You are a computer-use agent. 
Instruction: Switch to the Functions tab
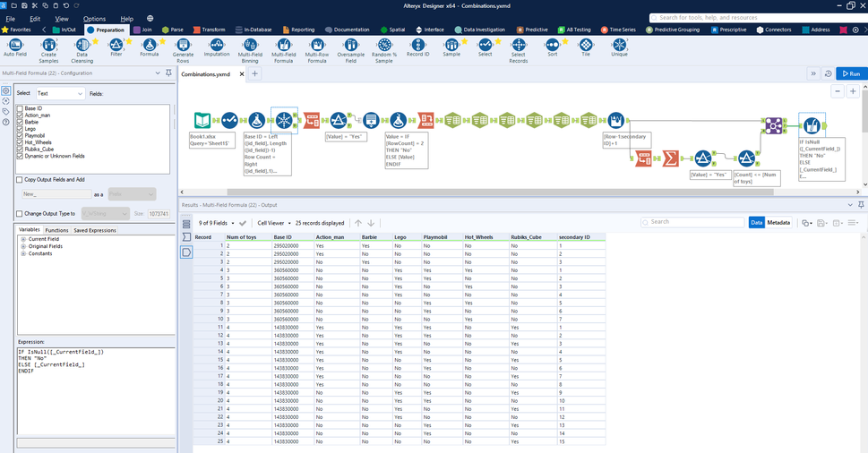coord(56,230)
